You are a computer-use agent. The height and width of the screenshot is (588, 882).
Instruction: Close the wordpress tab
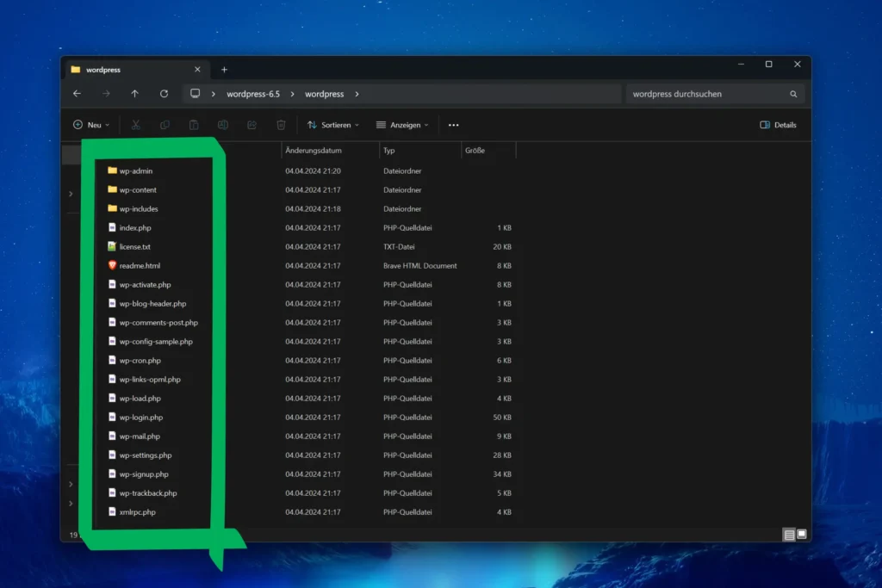click(197, 70)
